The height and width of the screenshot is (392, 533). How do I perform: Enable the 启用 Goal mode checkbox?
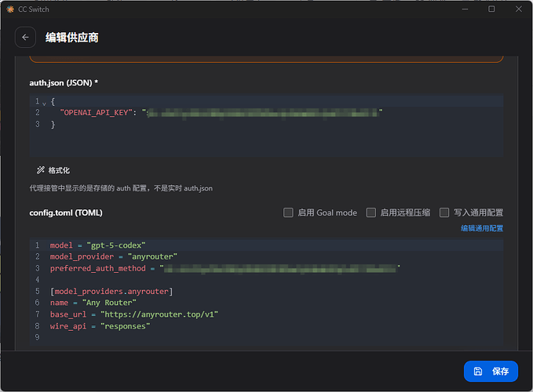(x=288, y=212)
